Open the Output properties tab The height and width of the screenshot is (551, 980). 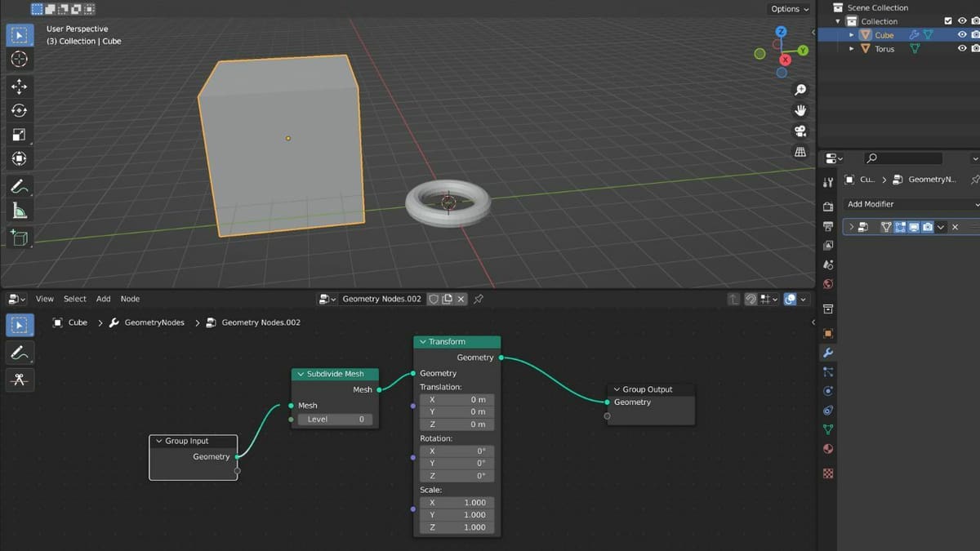pyautogui.click(x=828, y=226)
